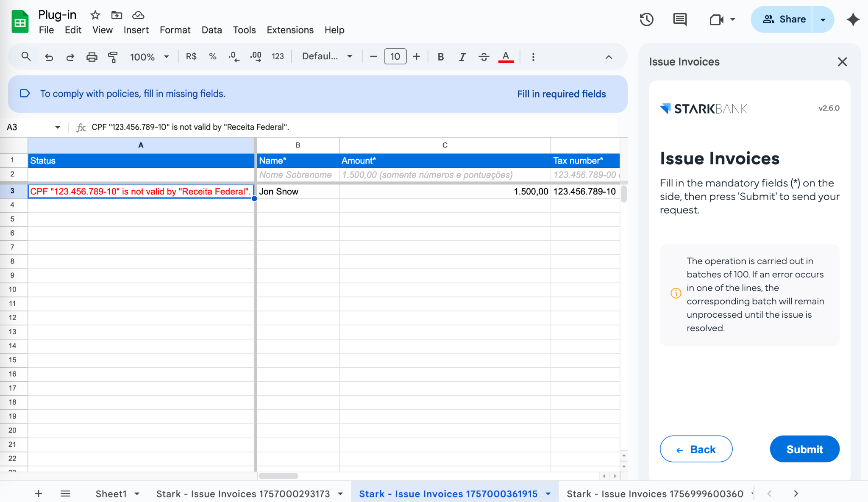The width and height of the screenshot is (868, 502).
Task: Open version history clock icon
Action: pos(646,19)
